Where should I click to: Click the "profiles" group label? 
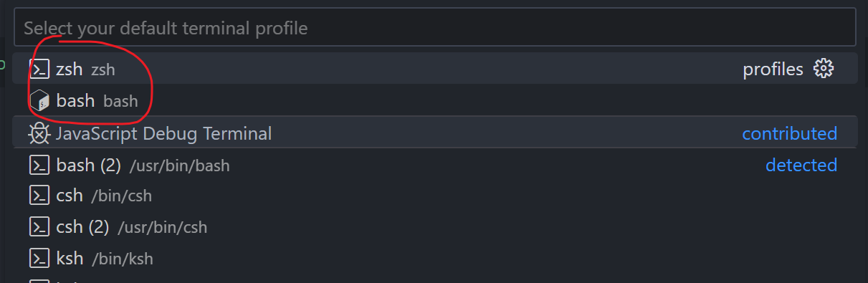tap(773, 69)
